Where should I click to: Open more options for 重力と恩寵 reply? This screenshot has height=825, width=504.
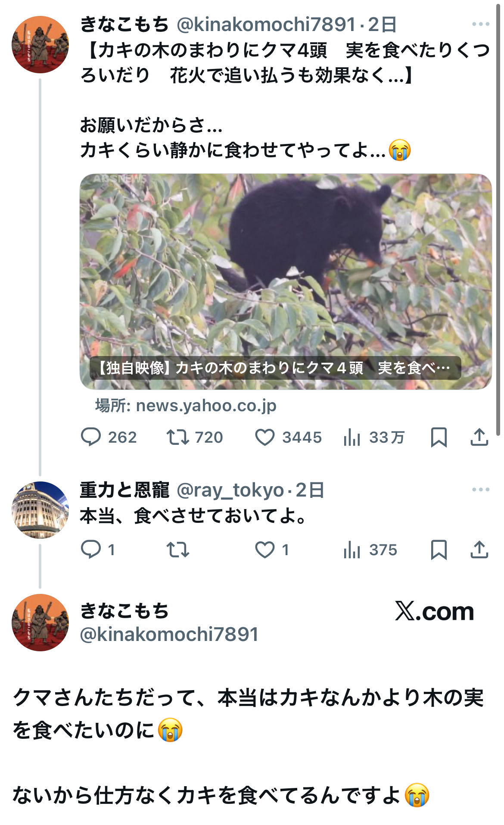[481, 490]
